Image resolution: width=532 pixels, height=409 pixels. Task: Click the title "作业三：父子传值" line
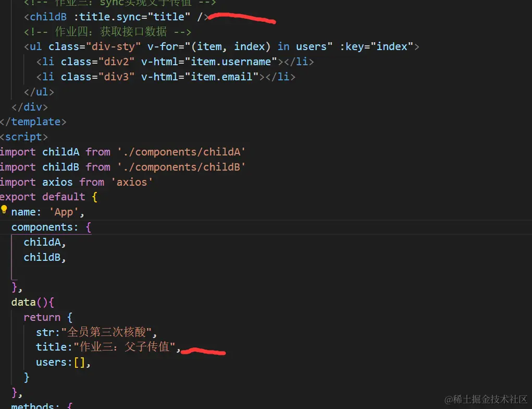click(108, 347)
